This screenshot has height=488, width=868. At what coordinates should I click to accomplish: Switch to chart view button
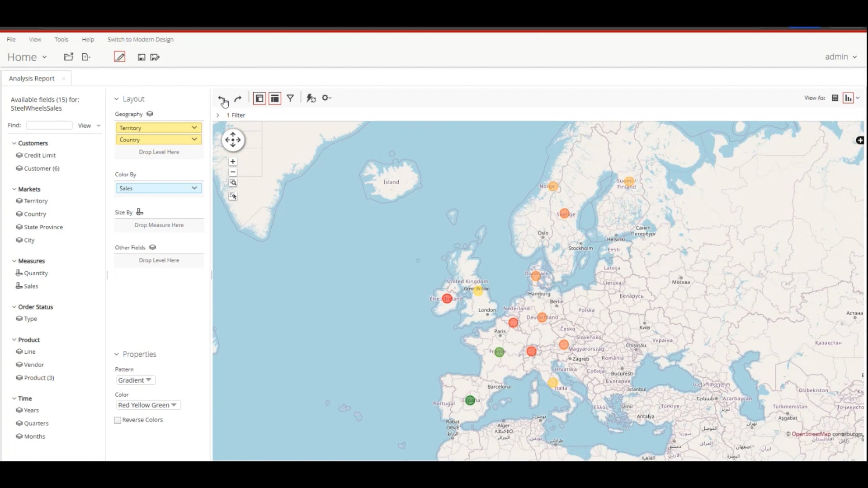tap(848, 98)
